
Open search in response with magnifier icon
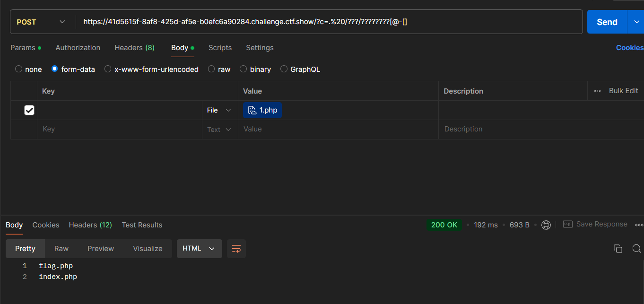click(x=636, y=249)
